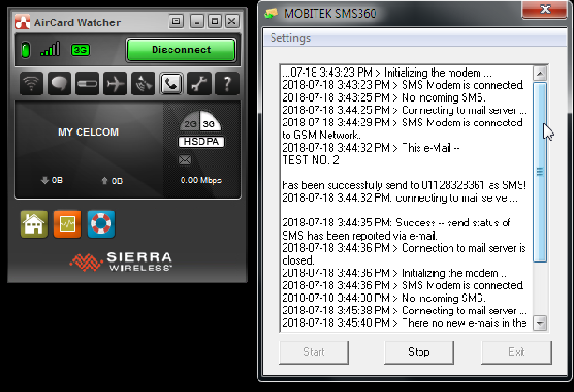Switch AirCard Watcher to compact view
The image size is (574, 392).
click(176, 21)
